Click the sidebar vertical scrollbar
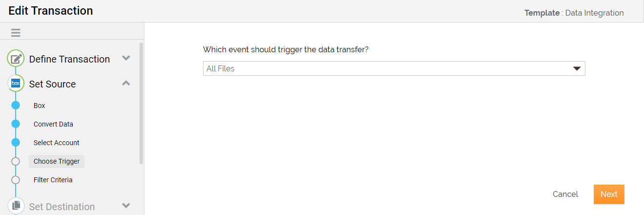 pyautogui.click(x=141, y=103)
